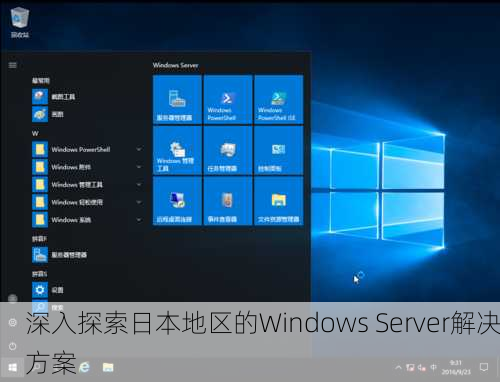Launch the 任务管理器 Task Manager tile
The width and height of the screenshot is (500, 382).
pos(228,150)
